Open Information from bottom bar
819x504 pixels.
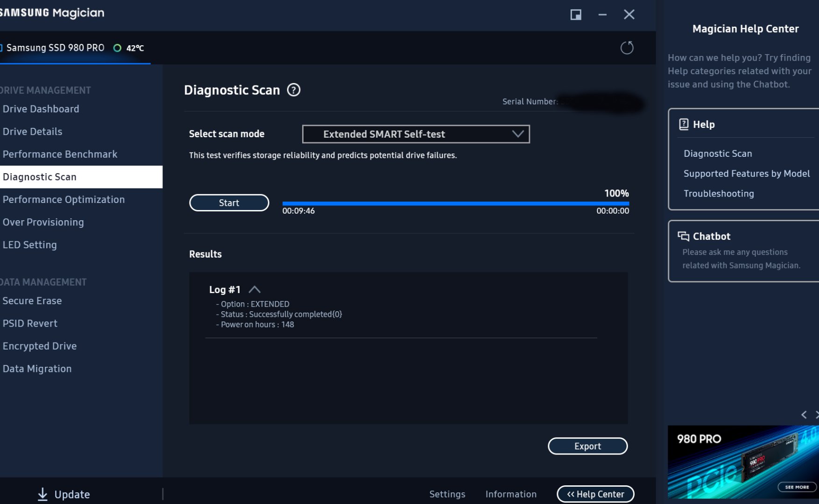point(511,494)
